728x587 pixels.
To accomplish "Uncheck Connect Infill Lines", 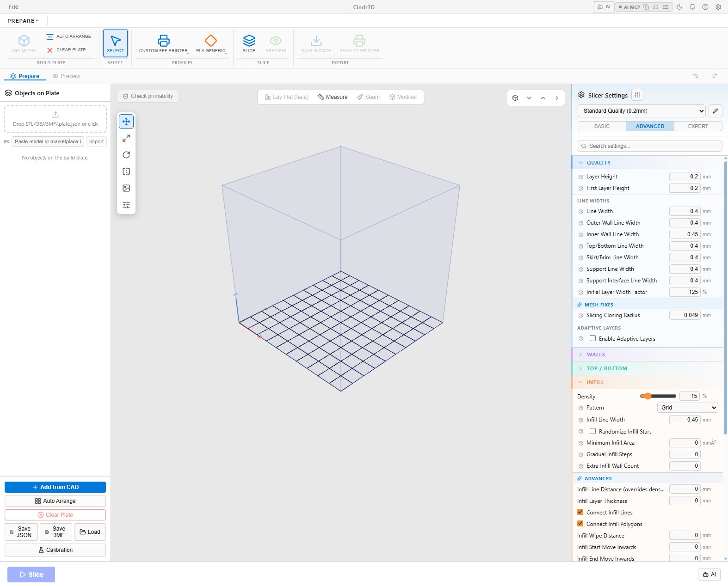I will (x=580, y=512).
